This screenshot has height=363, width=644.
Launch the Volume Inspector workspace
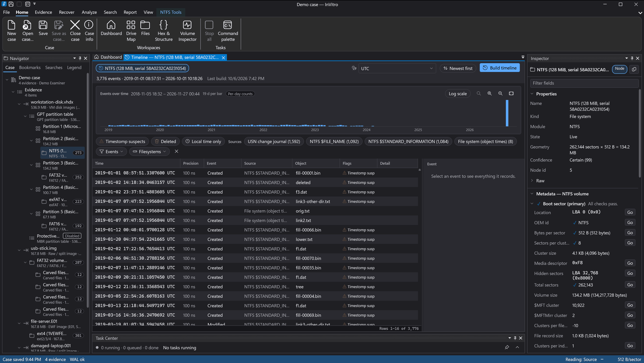[187, 31]
